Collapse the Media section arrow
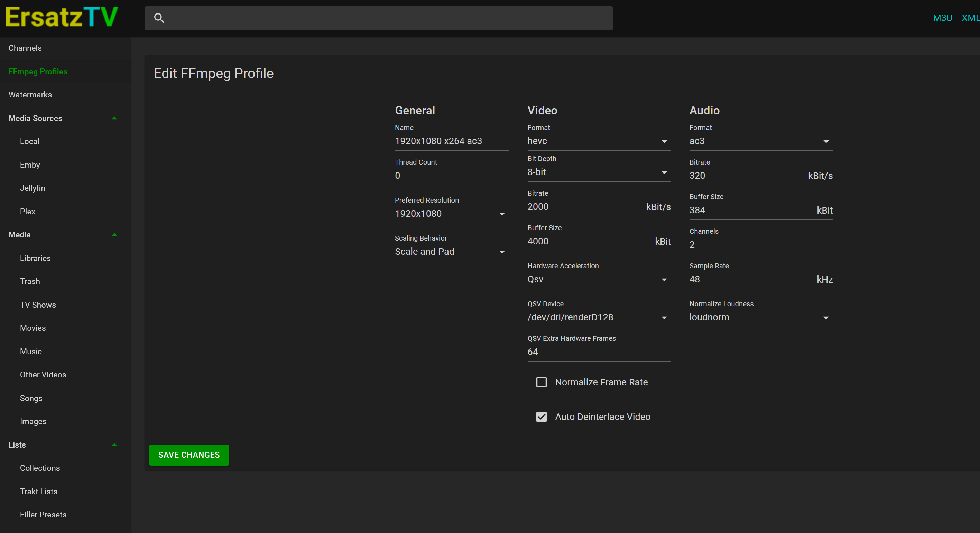This screenshot has width=980, height=533. [x=114, y=235]
